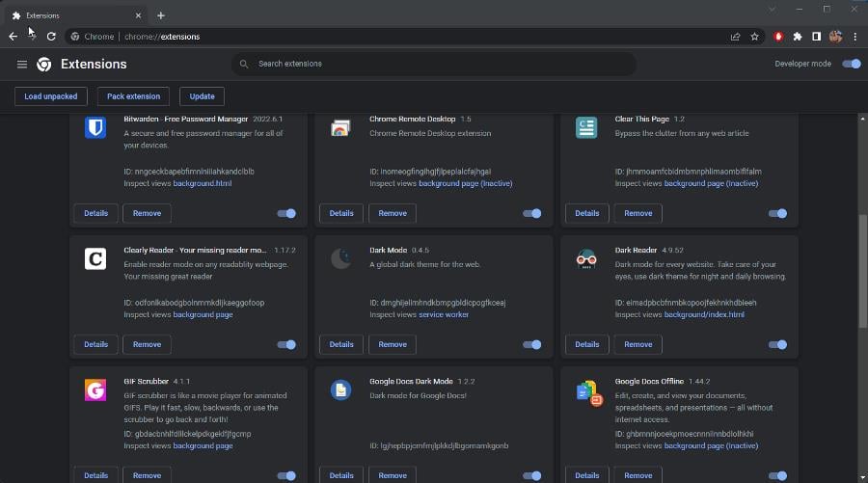The image size is (868, 483).
Task: Inspect GIF Scrubber background page link
Action: pyautogui.click(x=203, y=446)
